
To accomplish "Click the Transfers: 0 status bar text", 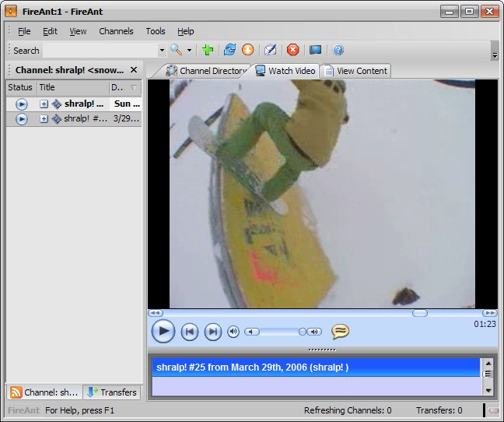I will (439, 410).
